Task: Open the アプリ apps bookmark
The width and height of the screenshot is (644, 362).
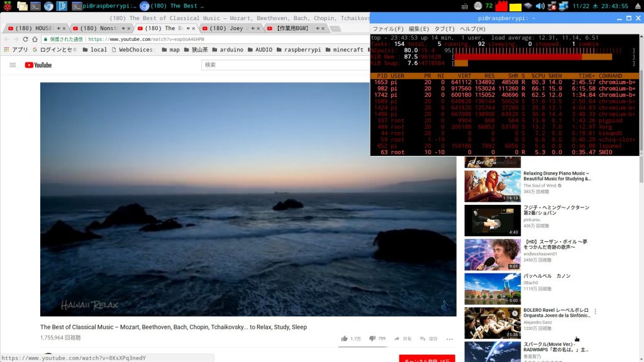Action: click(16, 50)
